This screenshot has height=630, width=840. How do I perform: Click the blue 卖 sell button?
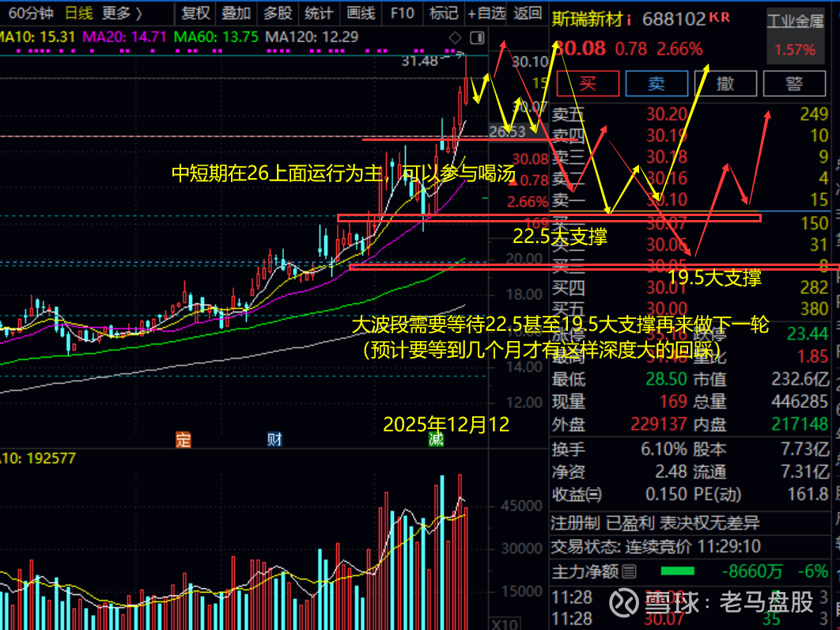[656, 84]
